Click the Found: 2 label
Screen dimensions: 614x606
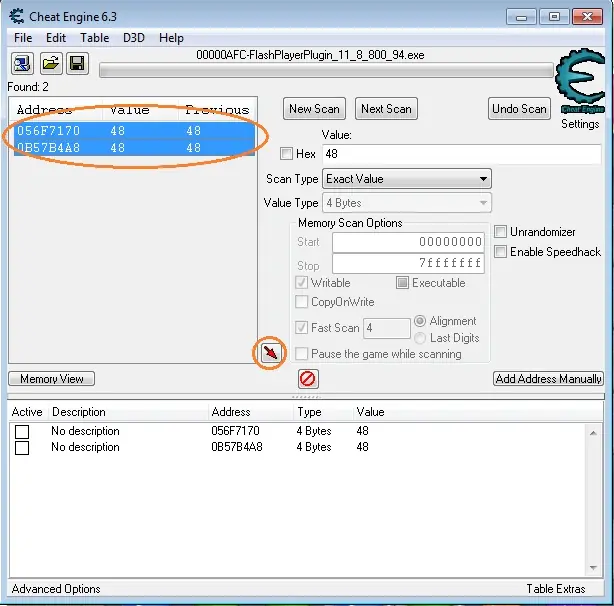[x=28, y=87]
